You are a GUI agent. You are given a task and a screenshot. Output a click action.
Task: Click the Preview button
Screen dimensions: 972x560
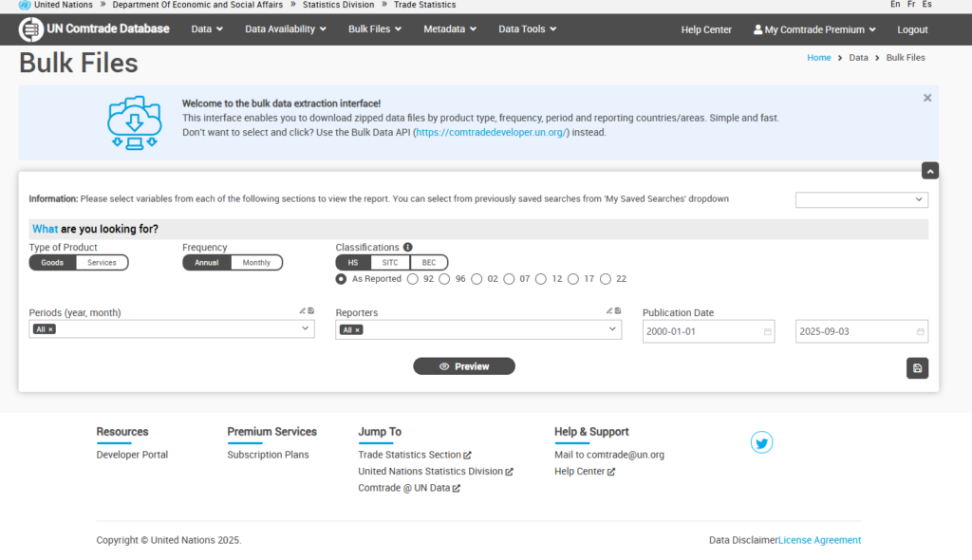pos(464,366)
